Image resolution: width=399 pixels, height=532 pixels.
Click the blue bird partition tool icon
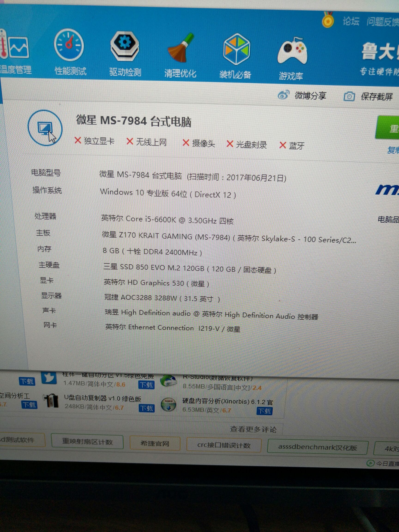(49, 378)
